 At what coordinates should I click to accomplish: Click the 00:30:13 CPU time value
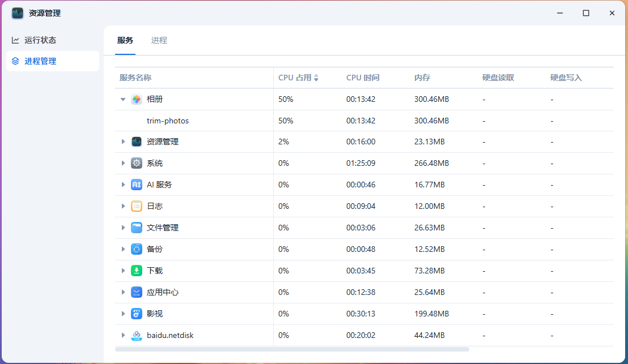click(361, 314)
